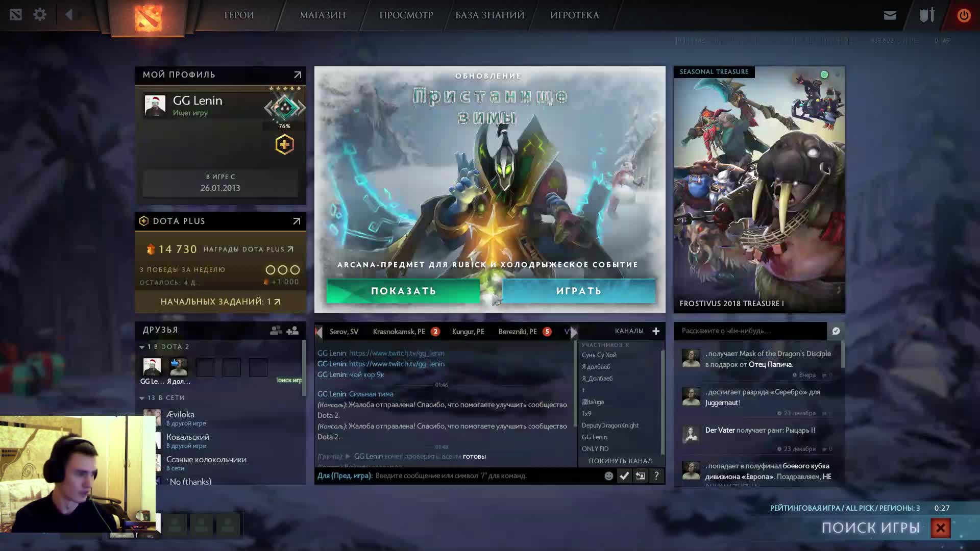
Task: Click the channel members scrollbar
Action: coord(663,402)
